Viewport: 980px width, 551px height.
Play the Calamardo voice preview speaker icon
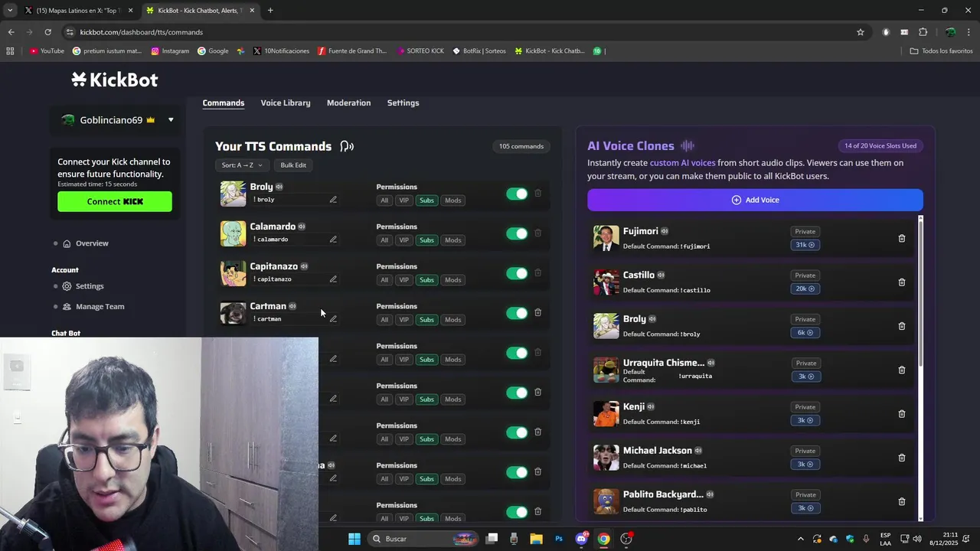coord(302,227)
